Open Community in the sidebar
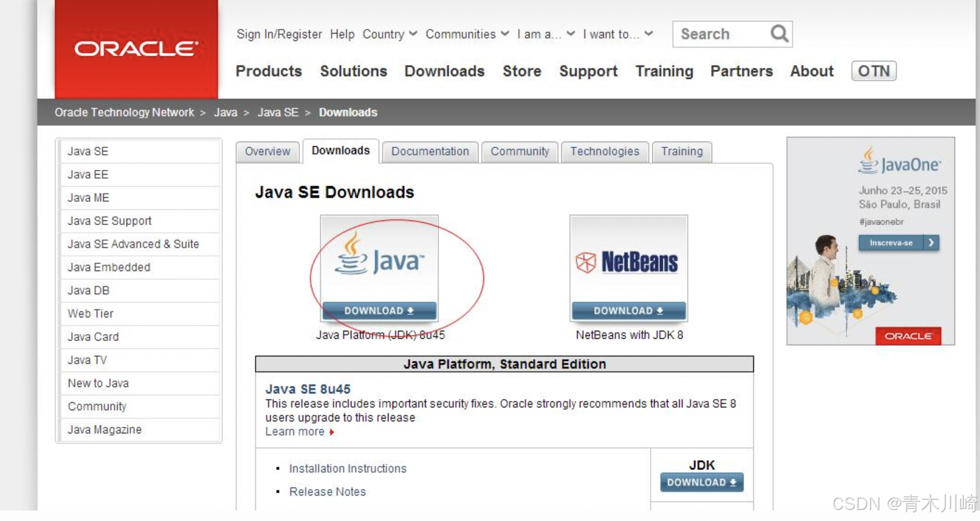Image resolution: width=980 pixels, height=521 pixels. pyautogui.click(x=140, y=407)
